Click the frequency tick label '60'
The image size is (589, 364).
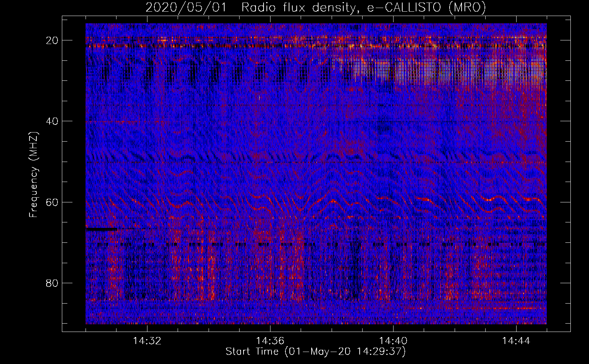pyautogui.click(x=52, y=202)
